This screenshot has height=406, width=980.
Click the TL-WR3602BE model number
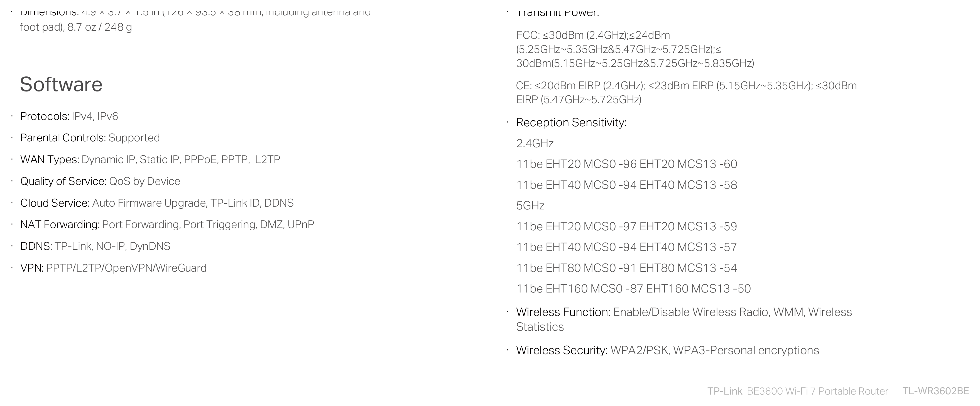[x=935, y=391]
